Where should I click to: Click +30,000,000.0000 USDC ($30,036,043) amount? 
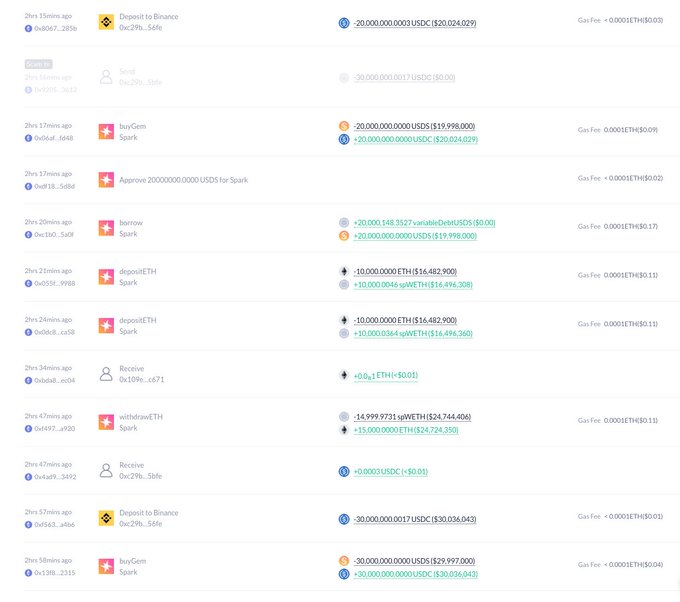[x=415, y=574]
